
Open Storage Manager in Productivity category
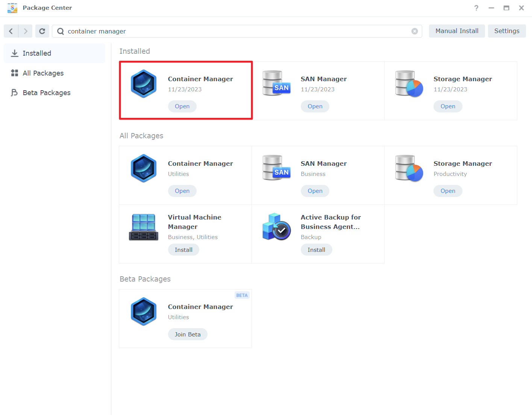448,191
